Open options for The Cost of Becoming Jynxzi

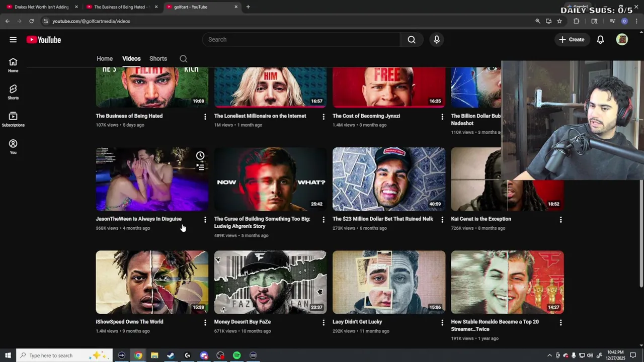(x=442, y=117)
